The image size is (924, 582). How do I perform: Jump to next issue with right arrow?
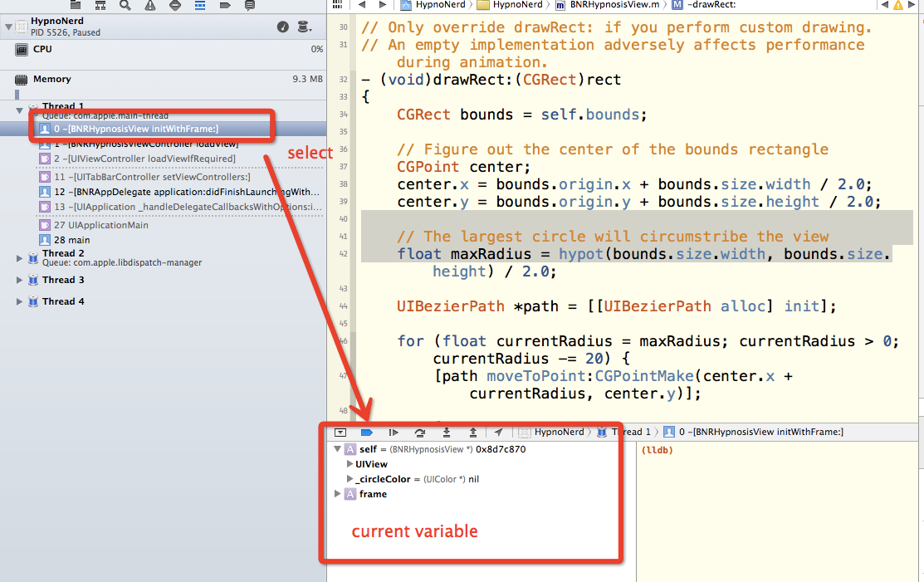click(x=912, y=5)
